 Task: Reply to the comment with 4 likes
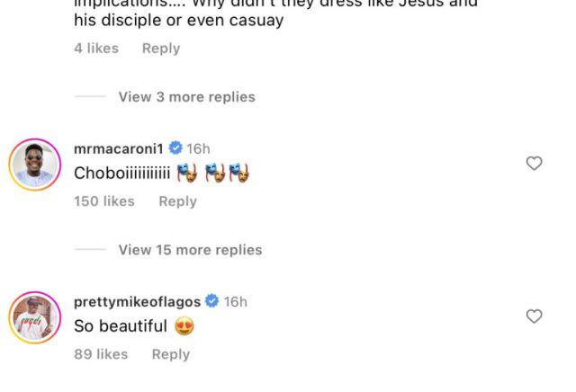point(161,49)
